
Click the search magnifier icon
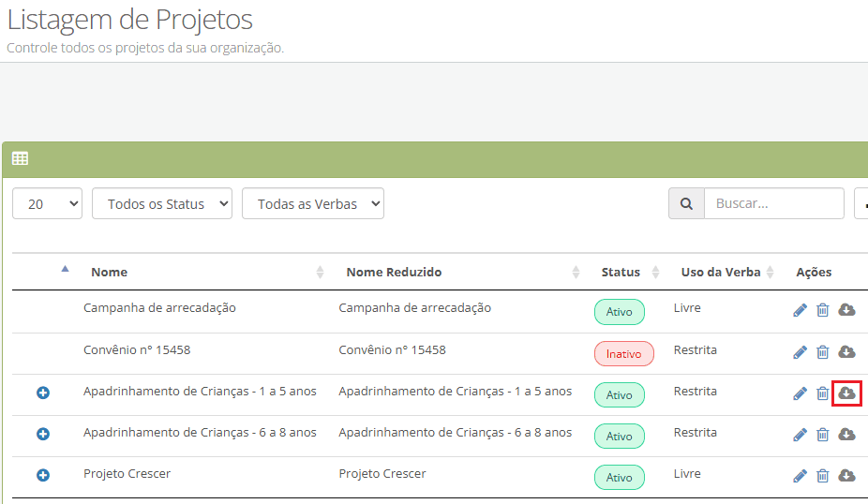point(686,203)
